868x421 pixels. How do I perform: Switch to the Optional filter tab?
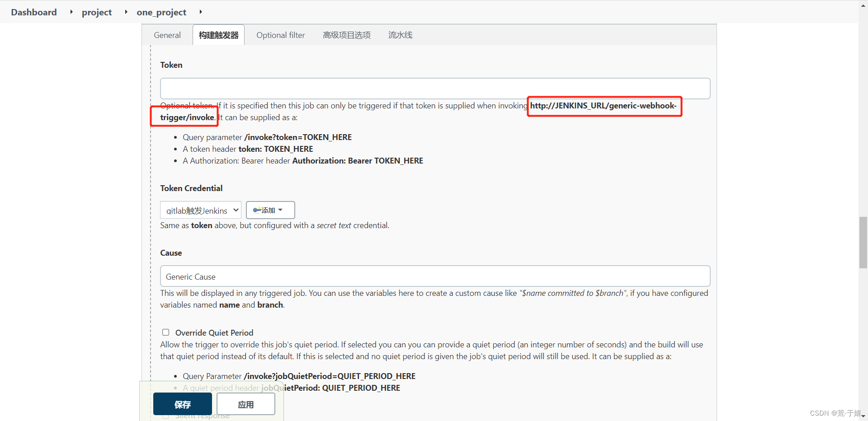[x=280, y=35]
